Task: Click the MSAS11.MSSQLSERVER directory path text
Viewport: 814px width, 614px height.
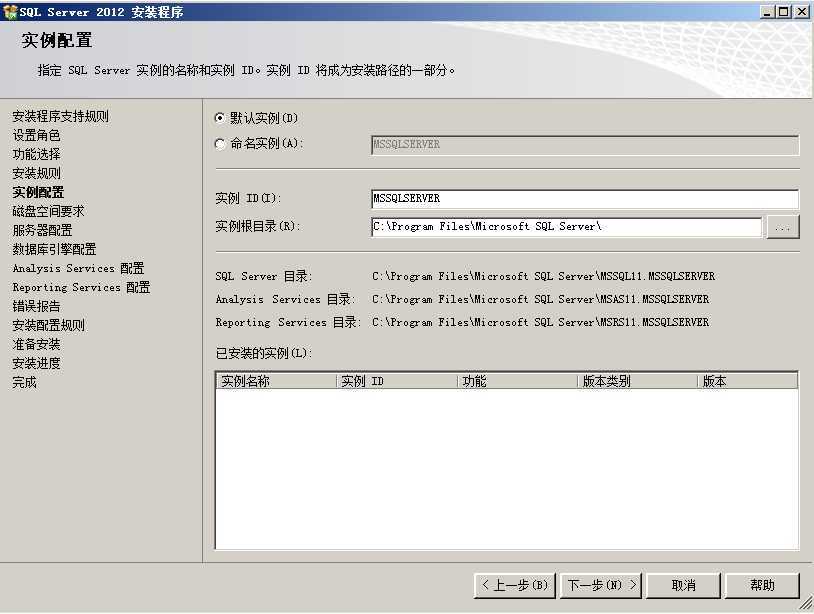Action: coord(540,299)
